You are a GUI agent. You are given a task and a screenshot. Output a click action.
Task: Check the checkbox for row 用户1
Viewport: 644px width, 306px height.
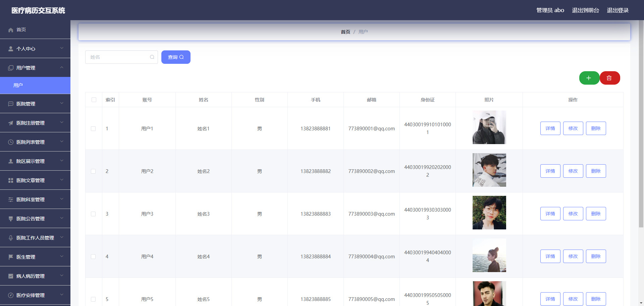pos(93,129)
